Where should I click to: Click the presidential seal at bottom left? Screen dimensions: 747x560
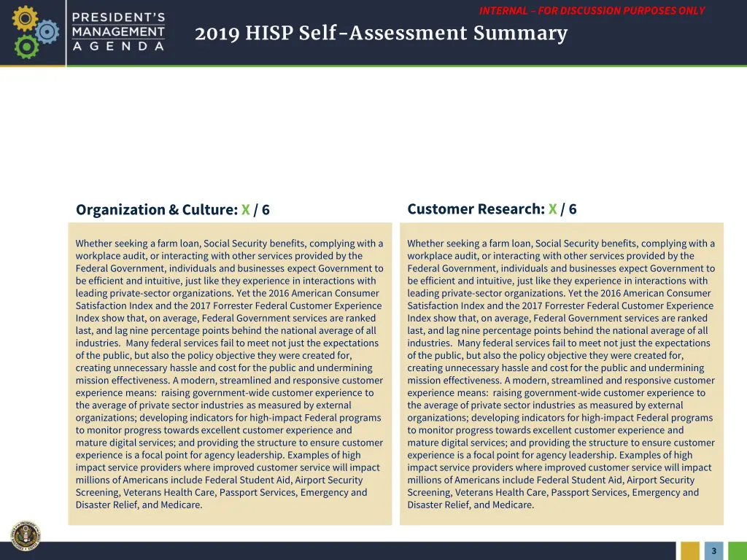coord(26,536)
